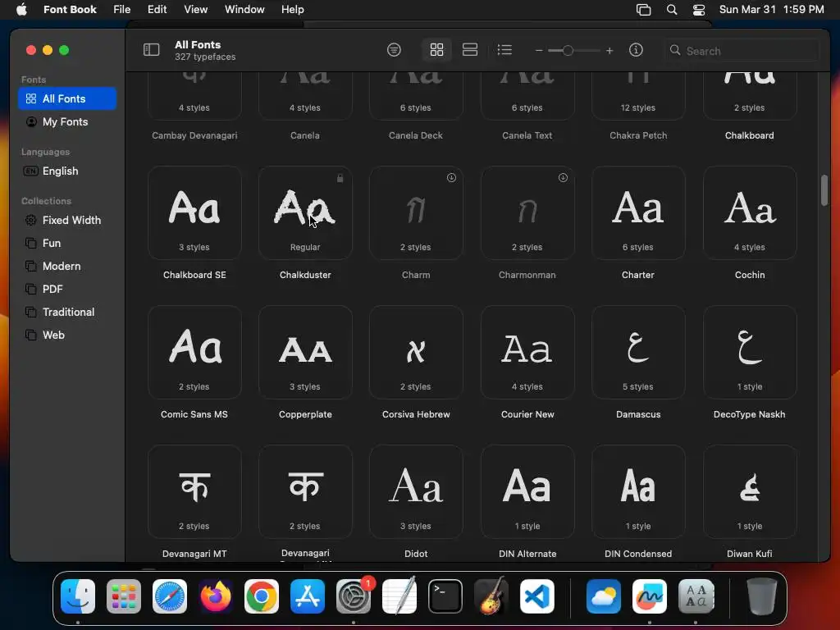This screenshot has width=840, height=630.
Task: Select the Corsiva Hebrew font thumbnail
Action: coord(416,352)
